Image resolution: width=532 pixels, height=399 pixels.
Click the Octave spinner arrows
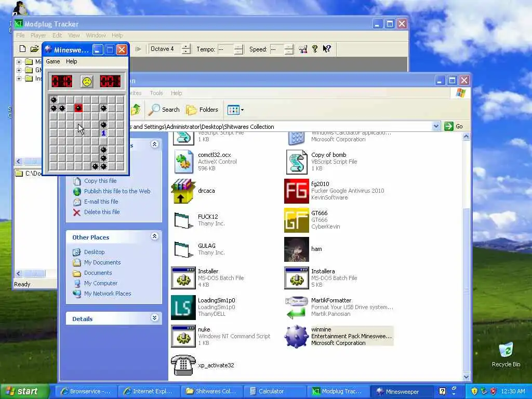point(187,49)
